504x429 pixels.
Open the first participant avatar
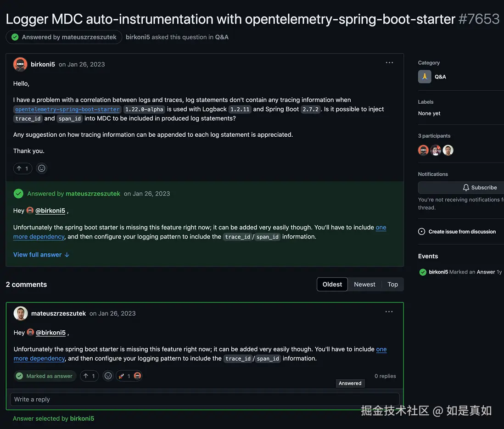[423, 150]
